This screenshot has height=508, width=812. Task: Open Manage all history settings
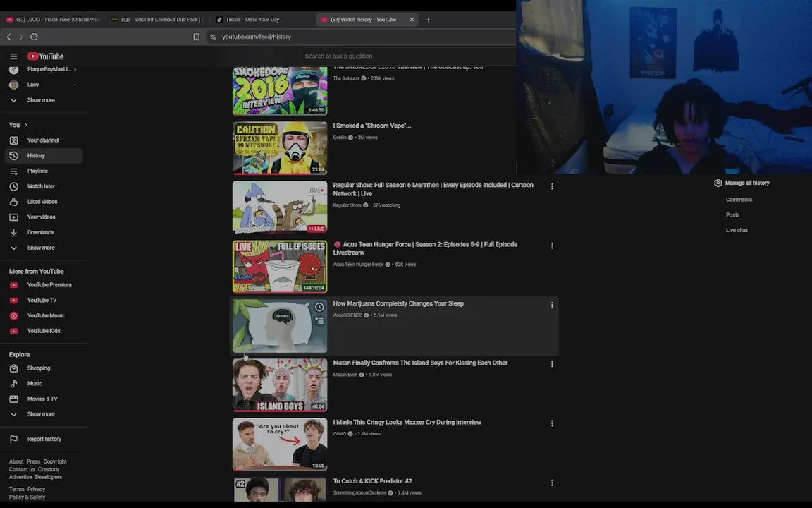(x=742, y=183)
